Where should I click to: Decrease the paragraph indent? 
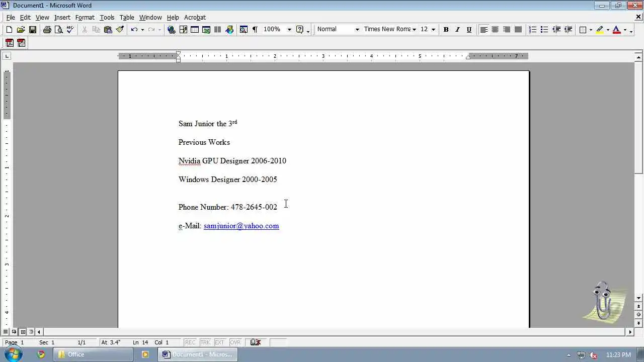(x=556, y=30)
